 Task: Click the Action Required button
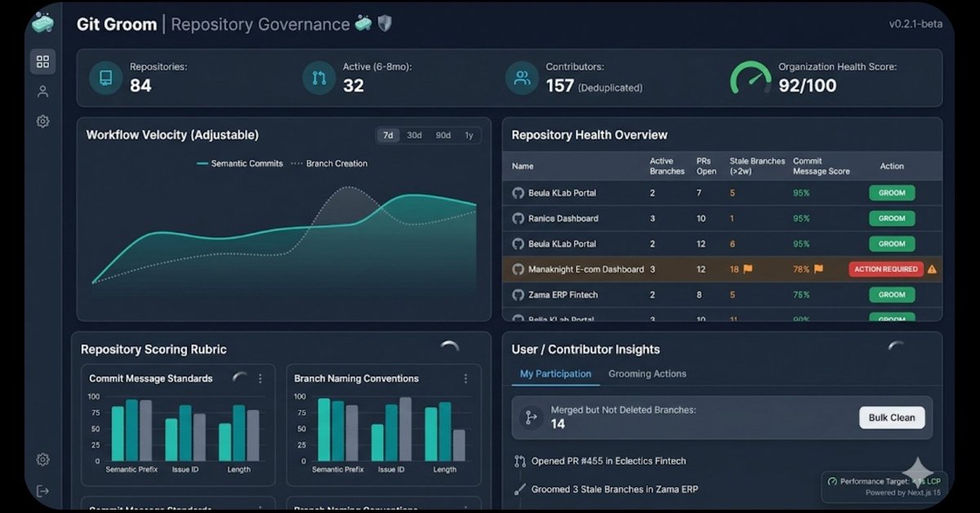[886, 269]
